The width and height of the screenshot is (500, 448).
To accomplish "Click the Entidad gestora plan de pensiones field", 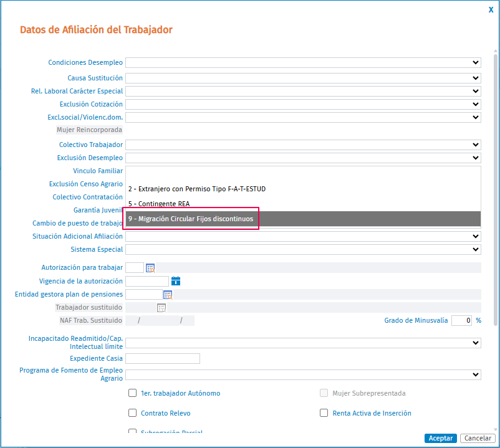I will click(144, 295).
